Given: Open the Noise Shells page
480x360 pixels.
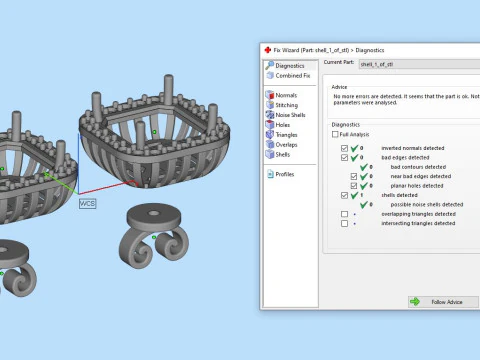Looking at the screenshot, I should pos(290,115).
